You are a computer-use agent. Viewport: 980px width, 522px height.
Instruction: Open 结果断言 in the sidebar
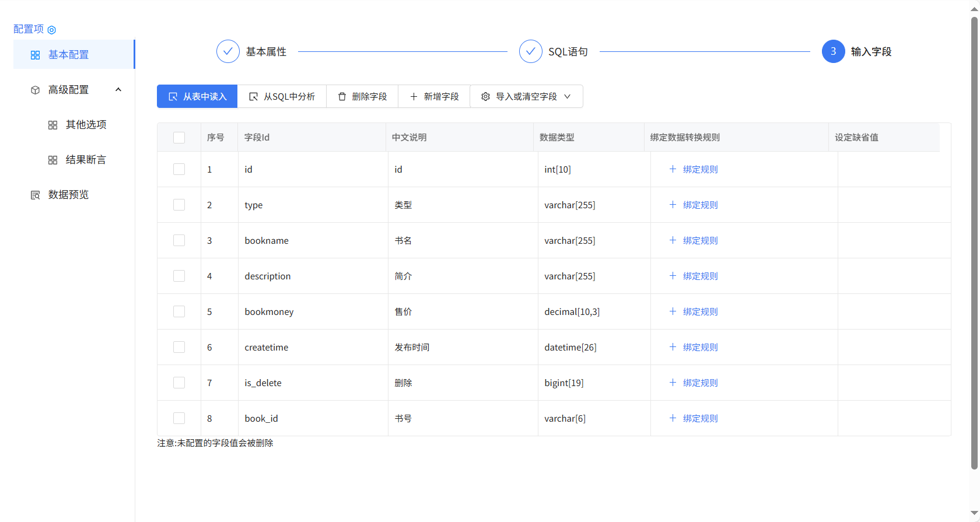tap(74, 159)
